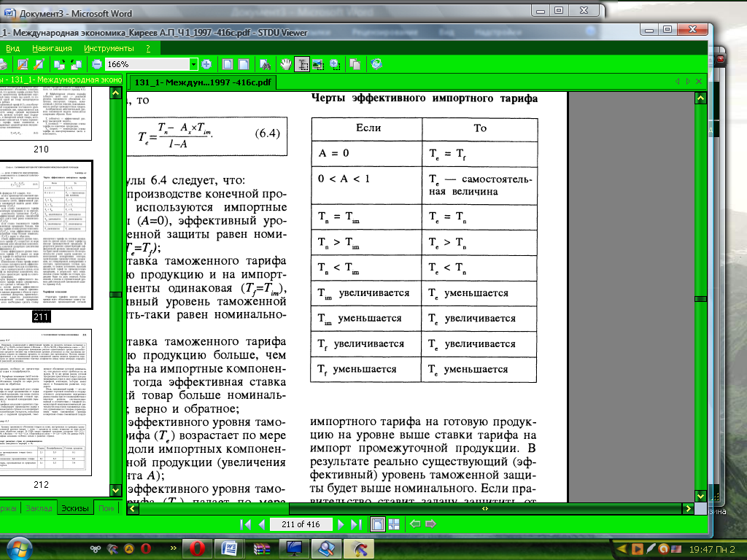Click the zoom in plus icon
The width and height of the screenshot is (747, 560).
coord(206,64)
